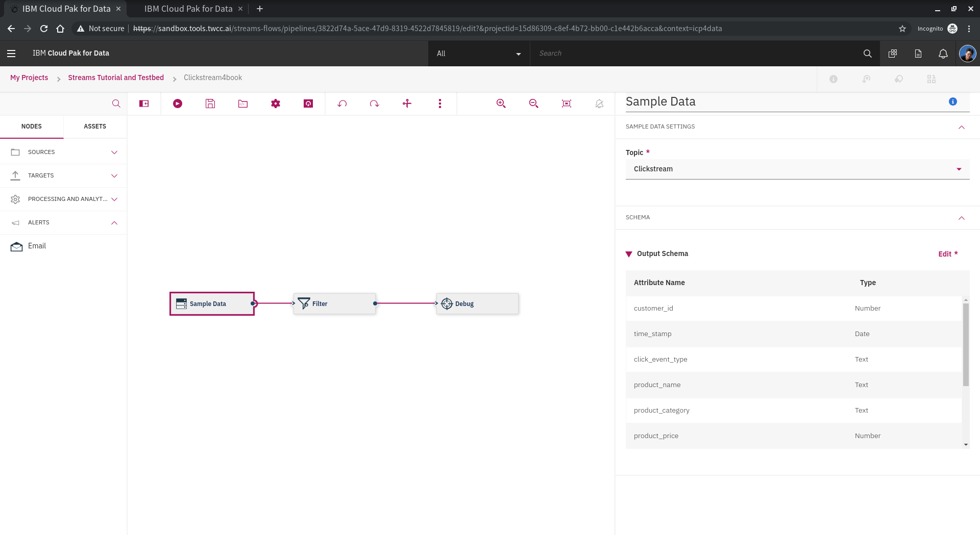Undo the last canvas action
The height and width of the screenshot is (535, 980).
[342, 104]
